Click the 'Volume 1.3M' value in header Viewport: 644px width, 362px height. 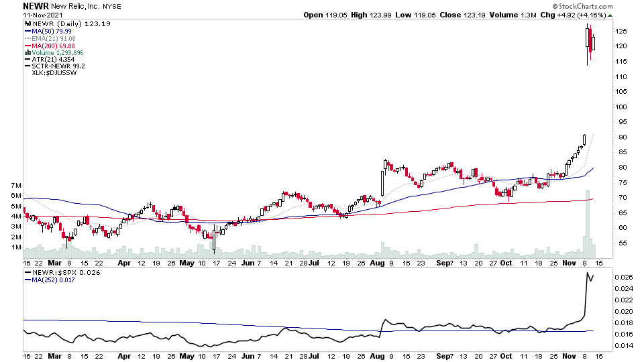pos(513,15)
